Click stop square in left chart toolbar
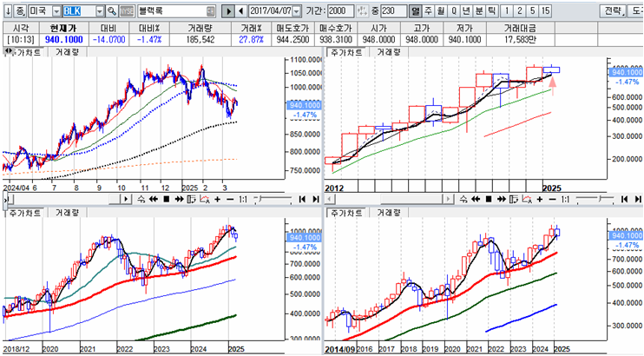This screenshot has width=644, height=356. pos(167,200)
